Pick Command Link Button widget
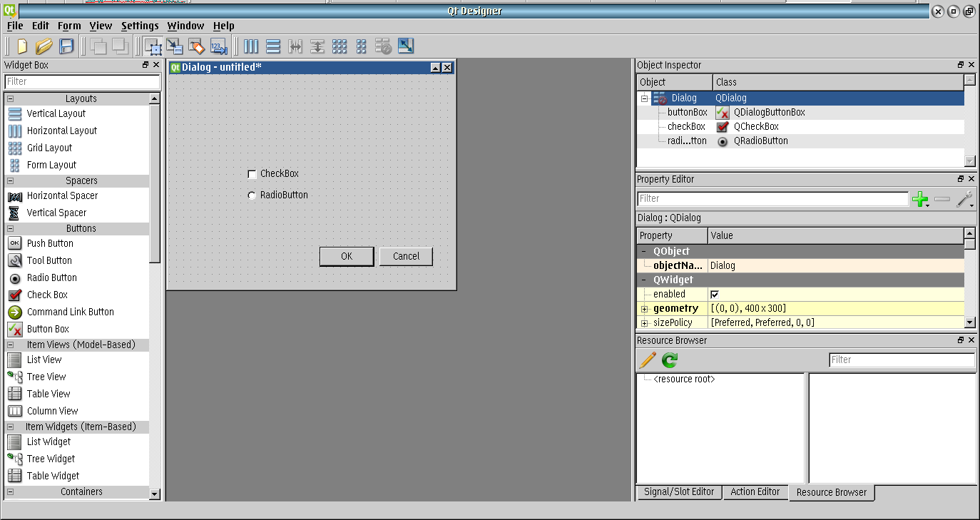 [70, 312]
